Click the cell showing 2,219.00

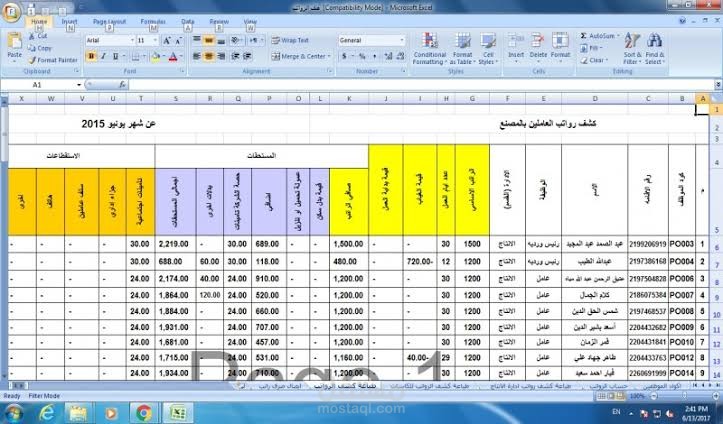(x=175, y=244)
